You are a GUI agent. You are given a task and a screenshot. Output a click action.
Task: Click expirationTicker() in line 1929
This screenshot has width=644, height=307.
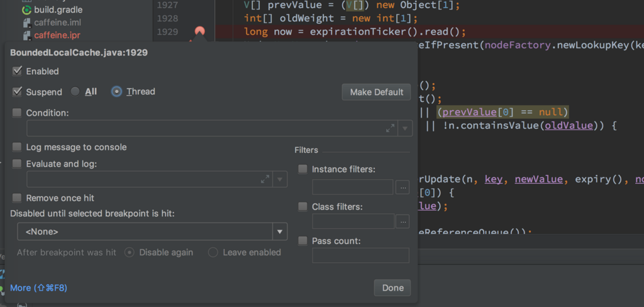point(364,31)
